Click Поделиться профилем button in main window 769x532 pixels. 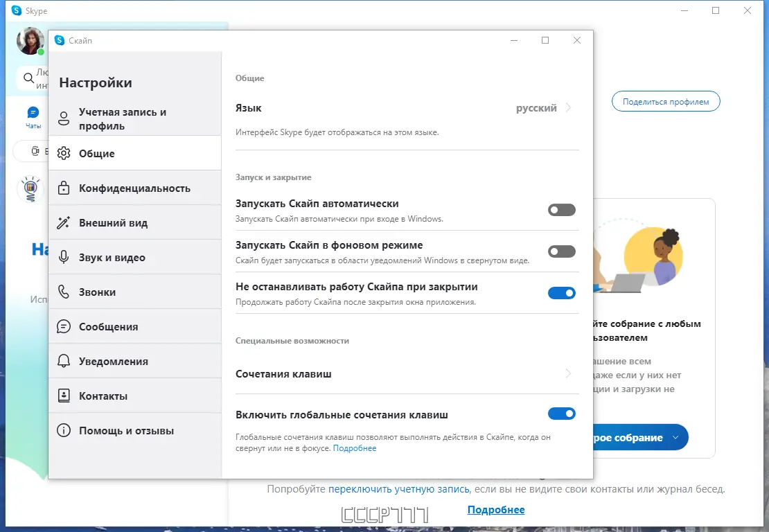pos(666,102)
